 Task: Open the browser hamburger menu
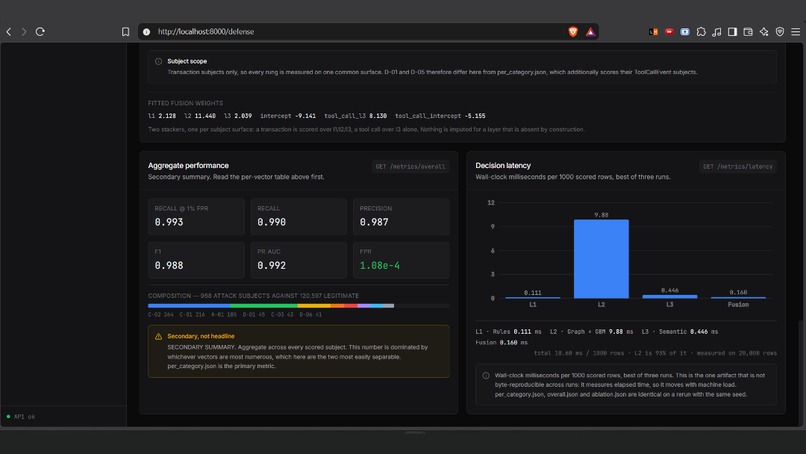point(796,32)
